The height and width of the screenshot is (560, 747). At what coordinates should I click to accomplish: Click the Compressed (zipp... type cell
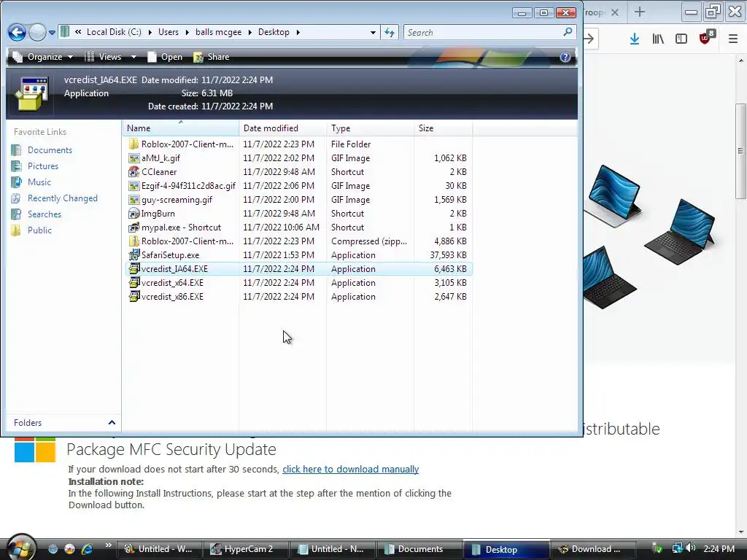(x=369, y=241)
